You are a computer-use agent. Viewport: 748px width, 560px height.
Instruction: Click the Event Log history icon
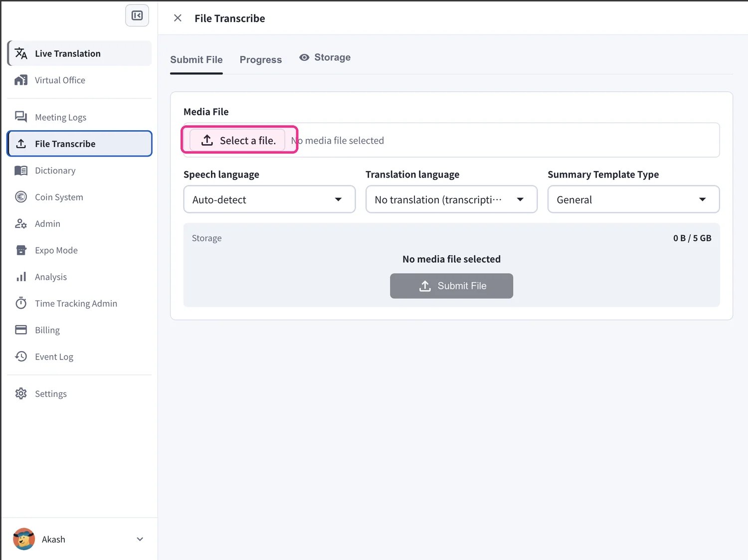[21, 357]
